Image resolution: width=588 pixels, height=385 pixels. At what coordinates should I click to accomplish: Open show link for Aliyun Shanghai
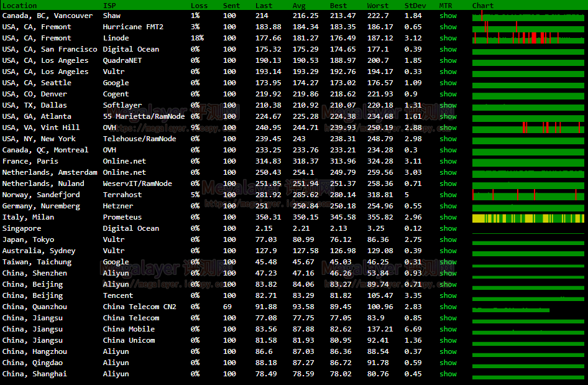(448, 374)
